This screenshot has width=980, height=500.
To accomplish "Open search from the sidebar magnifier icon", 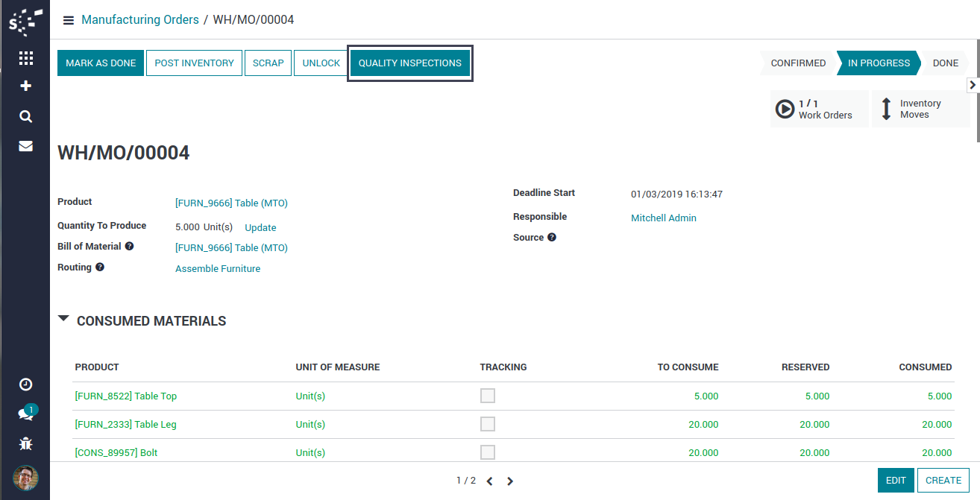I will pyautogui.click(x=25, y=116).
